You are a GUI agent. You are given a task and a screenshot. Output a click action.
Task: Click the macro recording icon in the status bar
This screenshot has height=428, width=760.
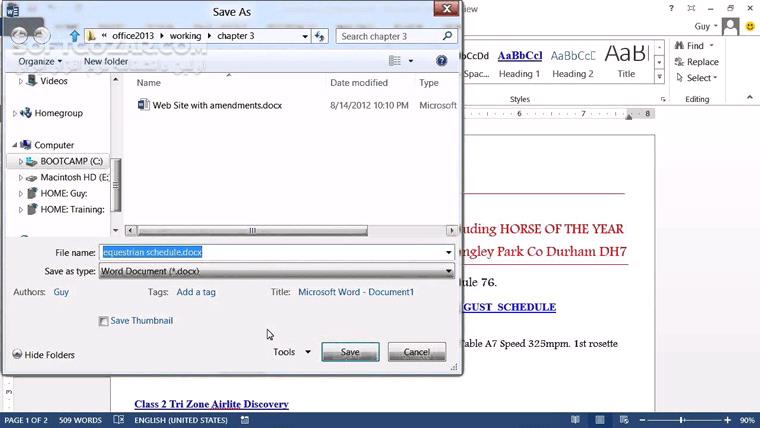(x=245, y=420)
